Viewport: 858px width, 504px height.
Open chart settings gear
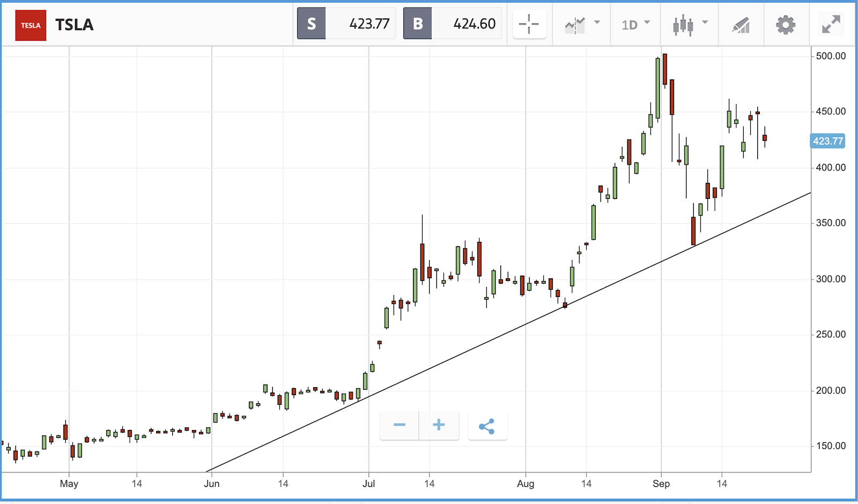pos(786,25)
